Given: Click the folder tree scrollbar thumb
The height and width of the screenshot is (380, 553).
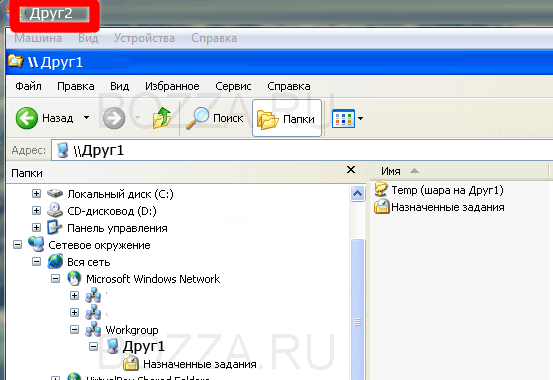Looking at the screenshot, I should tap(357, 309).
